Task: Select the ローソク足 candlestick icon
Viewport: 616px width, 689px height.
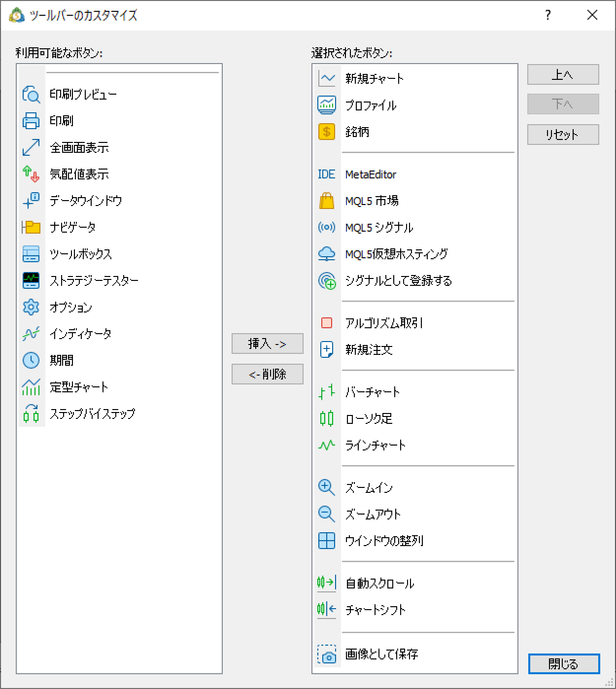Action: [x=327, y=418]
